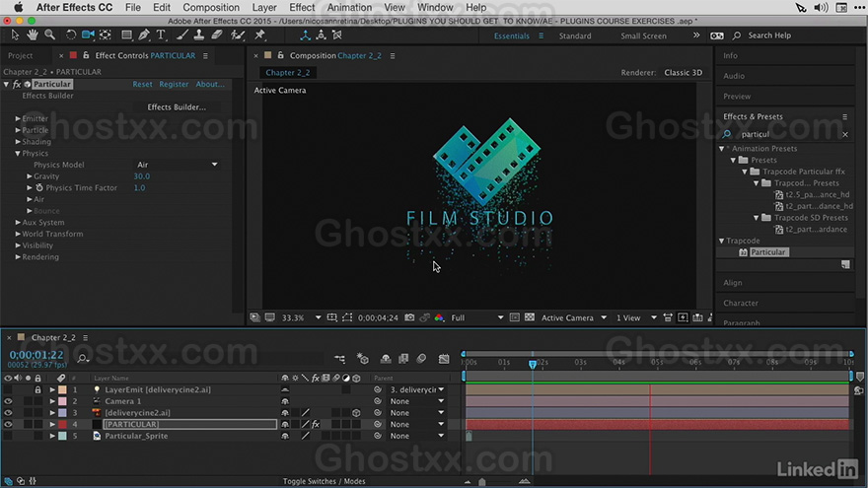Screen dimensions: 868x488
Task: Select the Zoom magnifier tool
Action: tap(50, 35)
